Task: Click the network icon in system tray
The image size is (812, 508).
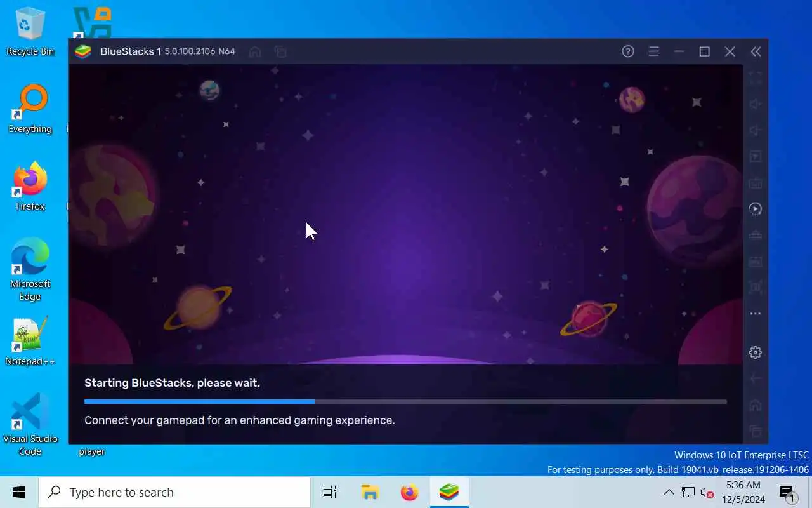Action: [688, 492]
